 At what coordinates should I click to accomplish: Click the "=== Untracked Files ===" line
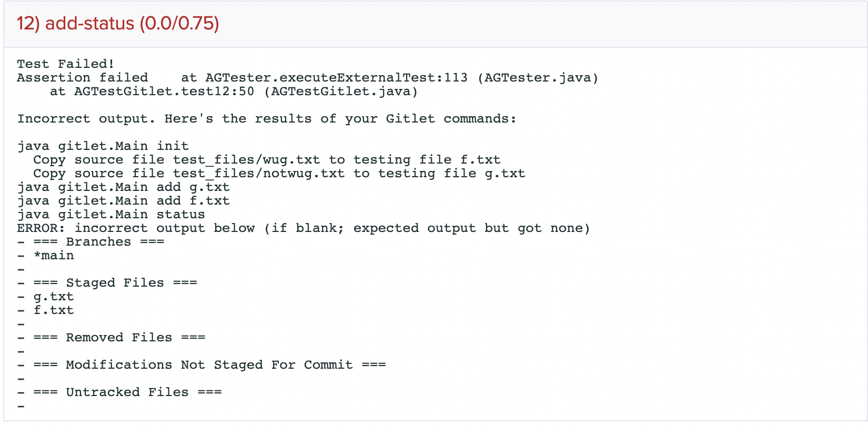click(x=128, y=392)
